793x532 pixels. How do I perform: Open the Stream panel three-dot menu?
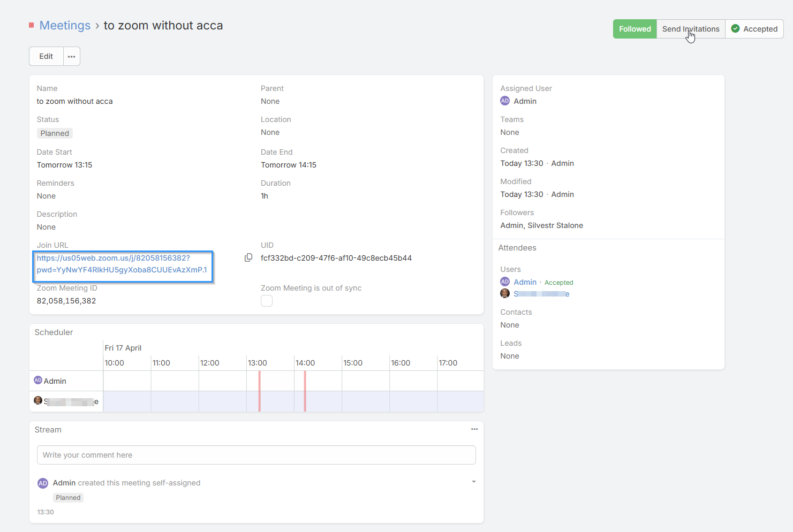474,429
